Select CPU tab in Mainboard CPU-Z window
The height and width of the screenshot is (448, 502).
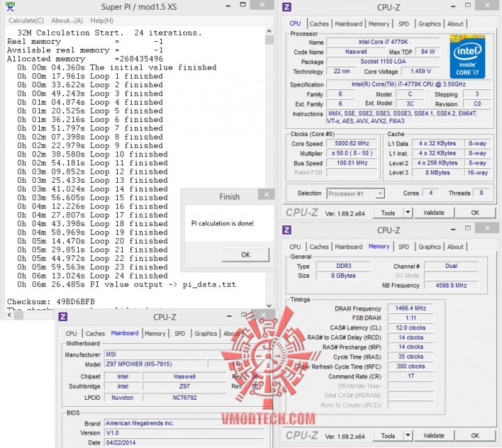71,334
